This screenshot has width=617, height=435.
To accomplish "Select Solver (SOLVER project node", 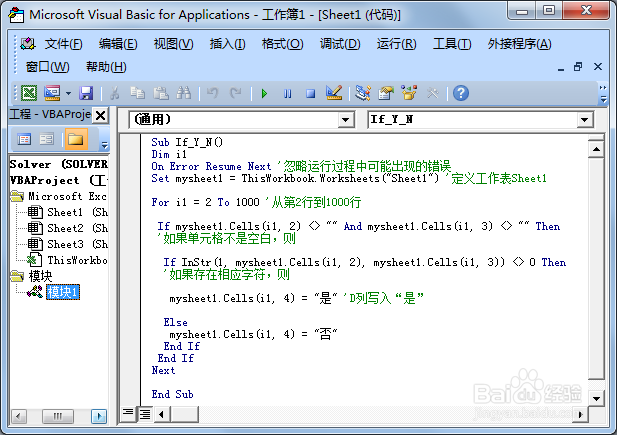I will 58,164.
